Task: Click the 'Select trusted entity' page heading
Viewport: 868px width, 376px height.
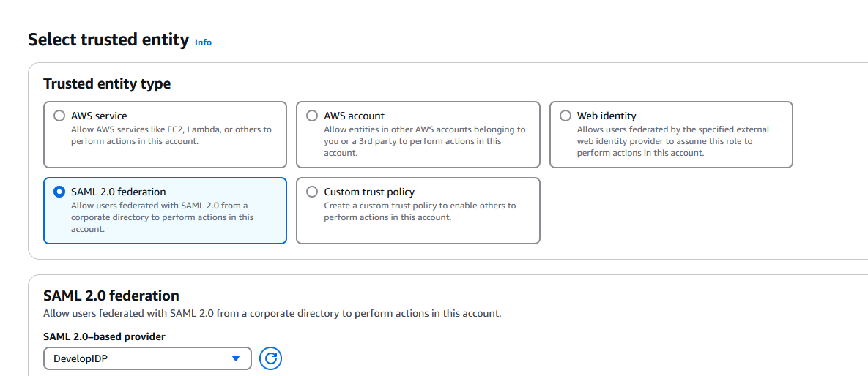Action: point(108,40)
